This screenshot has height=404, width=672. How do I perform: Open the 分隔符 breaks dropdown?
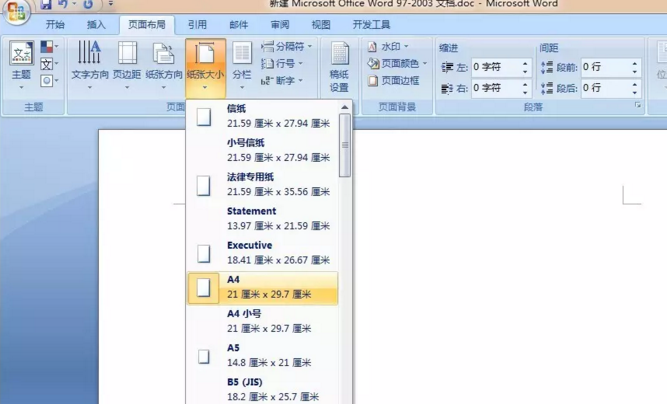[x=286, y=46]
